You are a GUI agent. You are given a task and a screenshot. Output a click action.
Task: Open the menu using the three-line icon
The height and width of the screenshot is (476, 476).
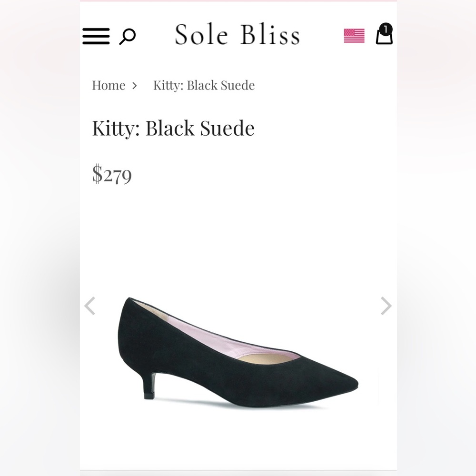pos(95,36)
